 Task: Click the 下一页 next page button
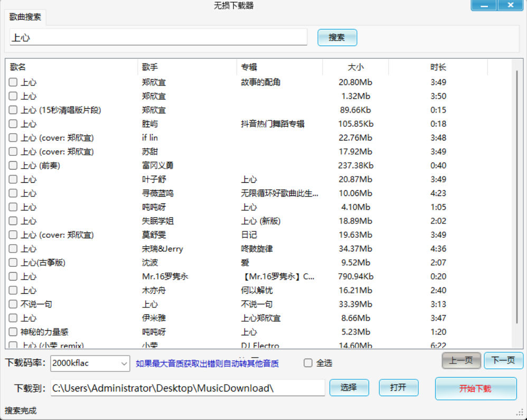pyautogui.click(x=503, y=360)
